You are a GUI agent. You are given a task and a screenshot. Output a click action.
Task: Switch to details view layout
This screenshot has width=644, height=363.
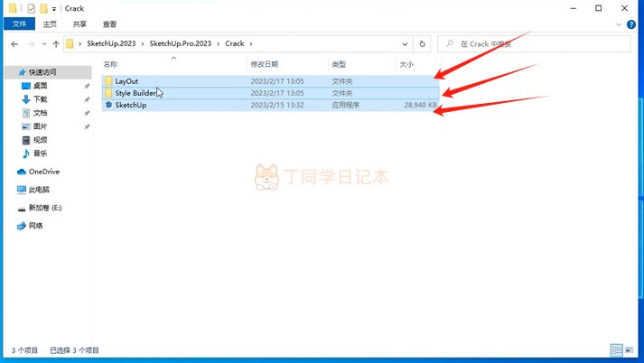click(617, 350)
